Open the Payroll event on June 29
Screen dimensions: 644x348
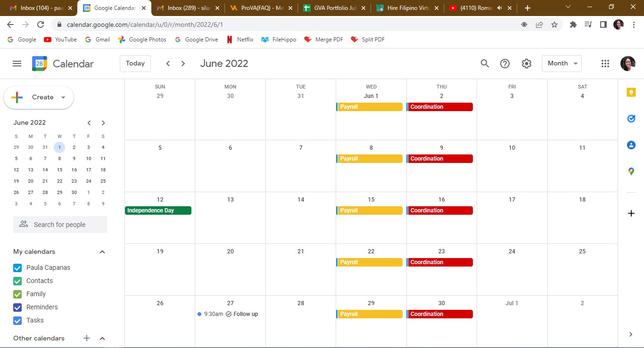pyautogui.click(x=370, y=314)
